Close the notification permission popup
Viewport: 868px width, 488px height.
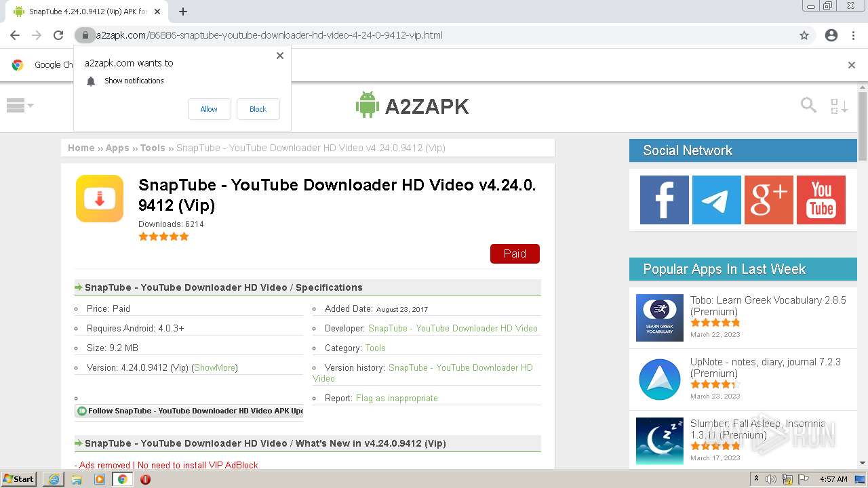(x=280, y=56)
